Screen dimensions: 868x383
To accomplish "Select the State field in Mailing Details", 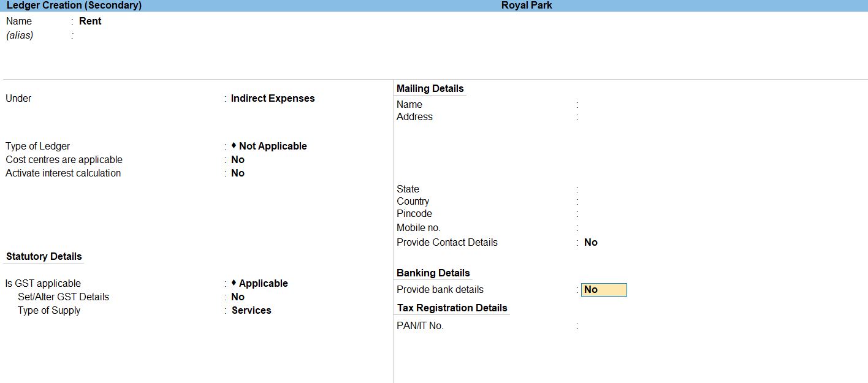I will pyautogui.click(x=613, y=189).
